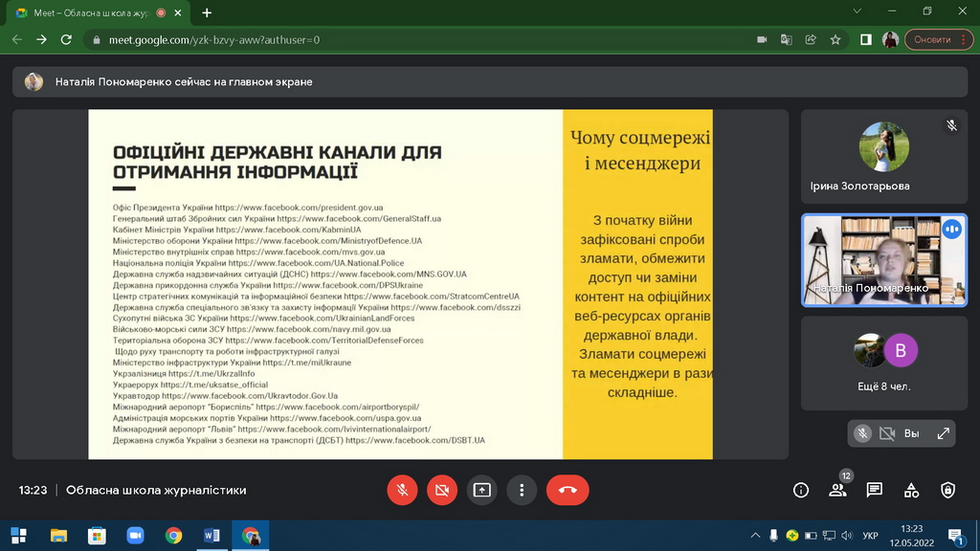The image size is (980, 551).
Task: Click the Укрзалізниця t.me line
Action: click(x=184, y=374)
